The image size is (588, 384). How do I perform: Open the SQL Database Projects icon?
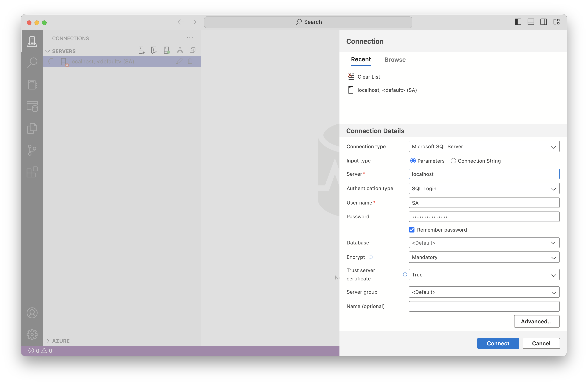pos(32,106)
